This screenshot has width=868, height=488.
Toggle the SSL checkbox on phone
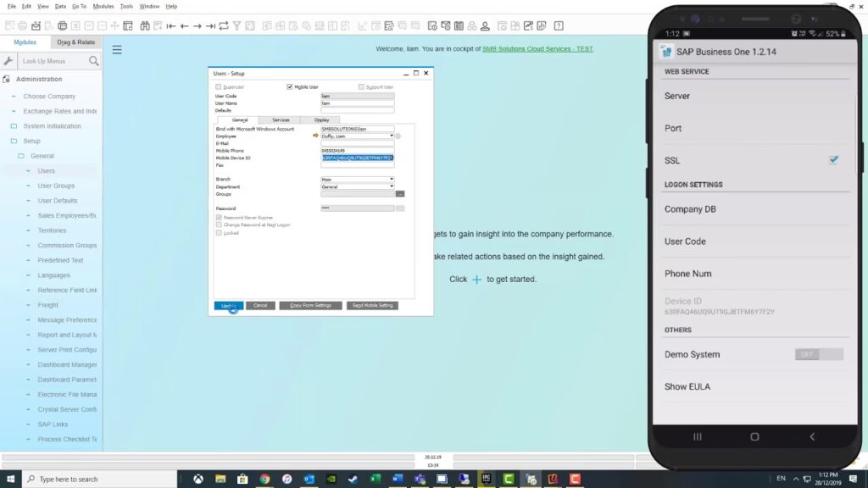tap(833, 160)
